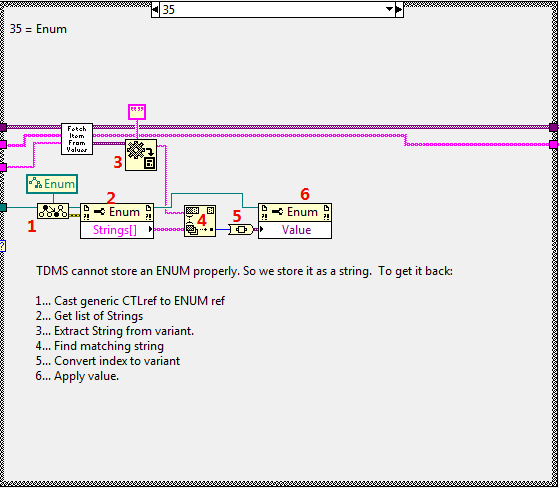Viewport: 559px width, 488px height.
Task: Click the 'Cast generic CTLref to ENUM ref' line
Action: point(130,301)
